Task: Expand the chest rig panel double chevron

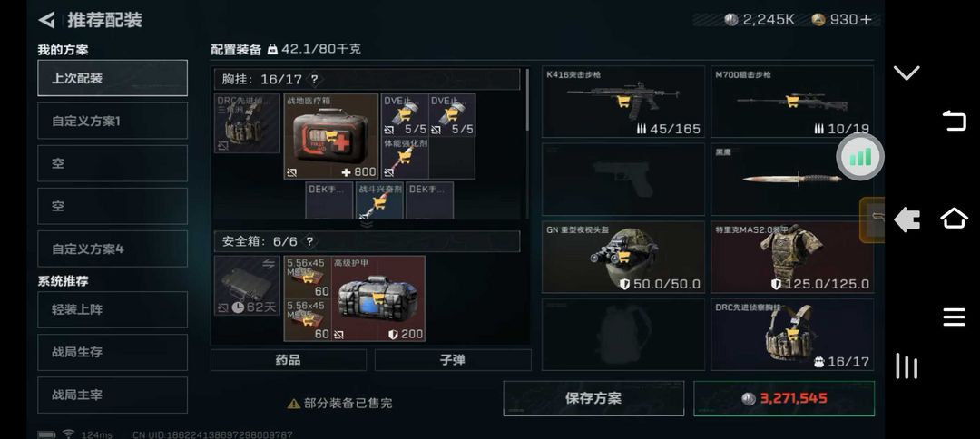Action: click(x=367, y=223)
